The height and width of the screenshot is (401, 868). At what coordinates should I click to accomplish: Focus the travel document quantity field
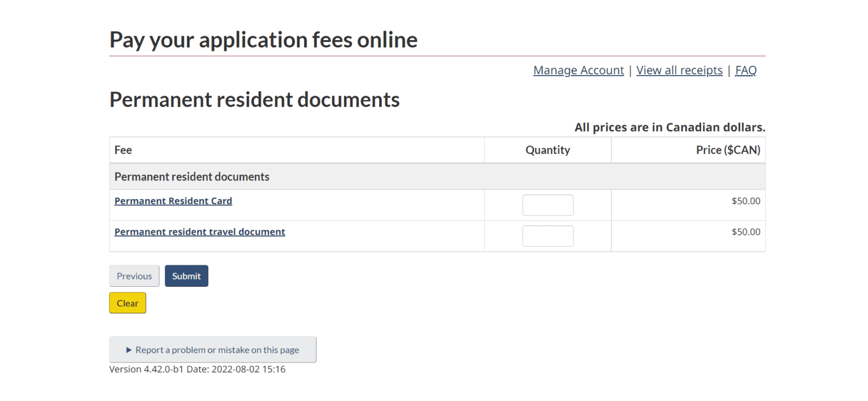click(548, 236)
